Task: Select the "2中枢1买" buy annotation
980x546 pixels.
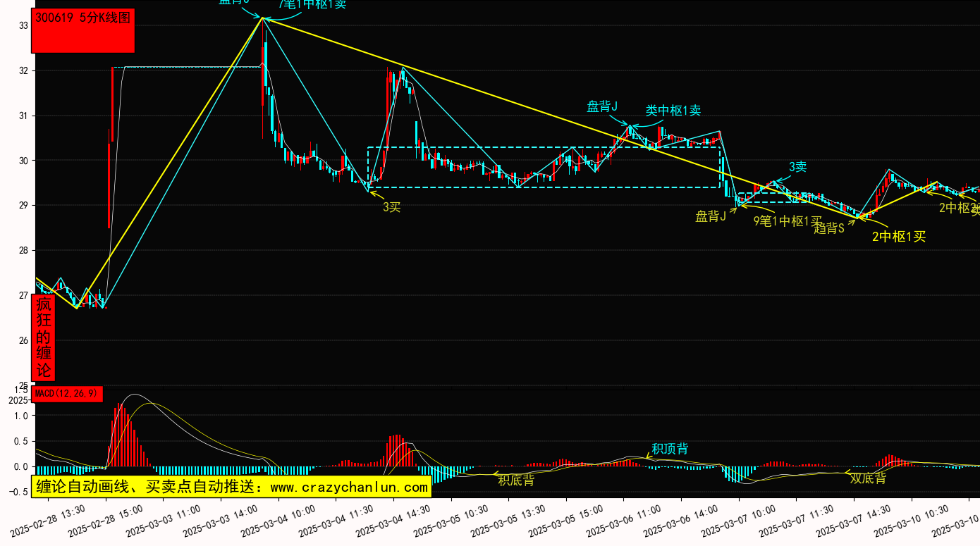Action: click(x=899, y=237)
